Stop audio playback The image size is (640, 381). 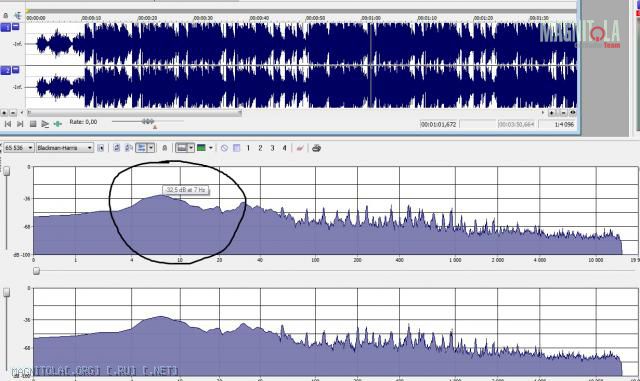[x=33, y=124]
